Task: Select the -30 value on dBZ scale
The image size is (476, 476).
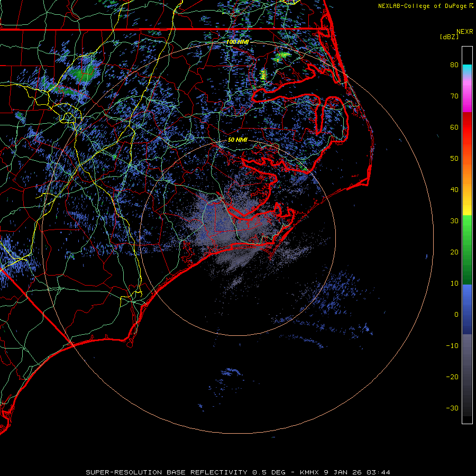Action: pos(452,408)
